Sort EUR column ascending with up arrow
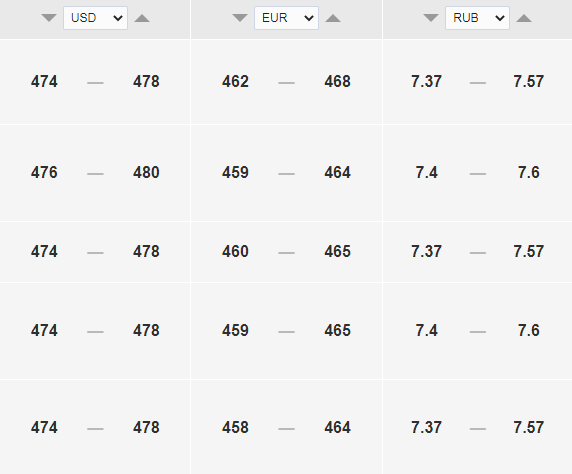This screenshot has width=572, height=474. pyautogui.click(x=333, y=18)
